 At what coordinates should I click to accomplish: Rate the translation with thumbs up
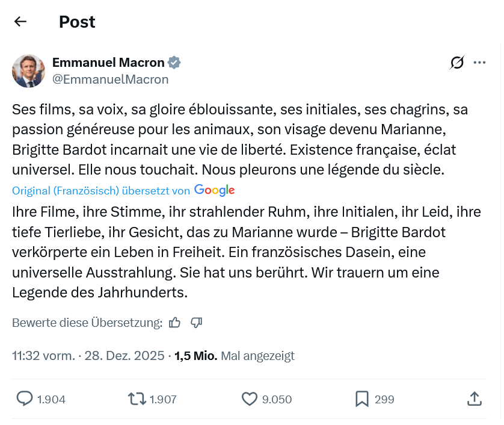[175, 323]
